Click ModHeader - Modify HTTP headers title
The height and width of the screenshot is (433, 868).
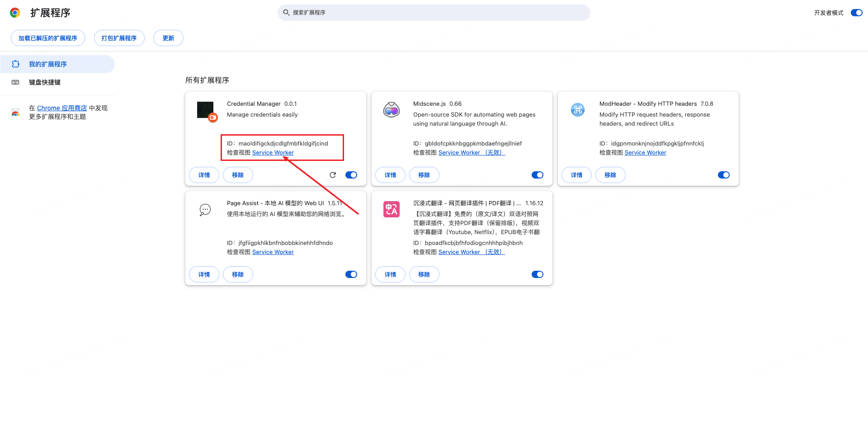click(648, 104)
